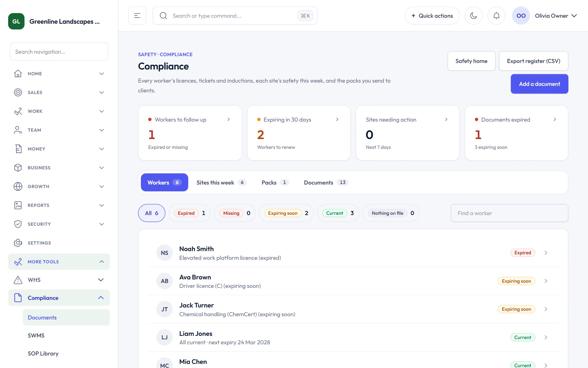Click the ⌘K shortcut badge
This screenshot has height=368, width=588.
(305, 16)
